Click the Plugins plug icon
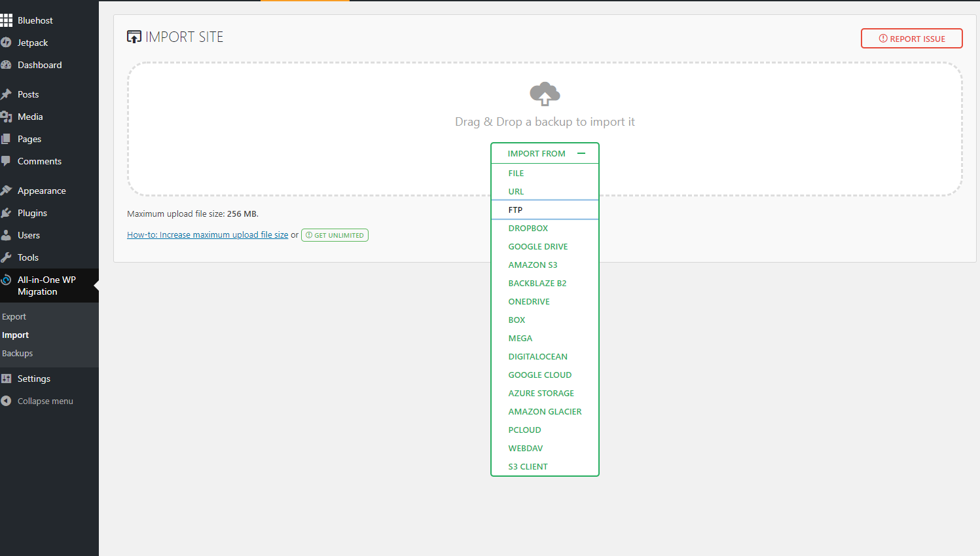The width and height of the screenshot is (980, 556). pyautogui.click(x=6, y=213)
